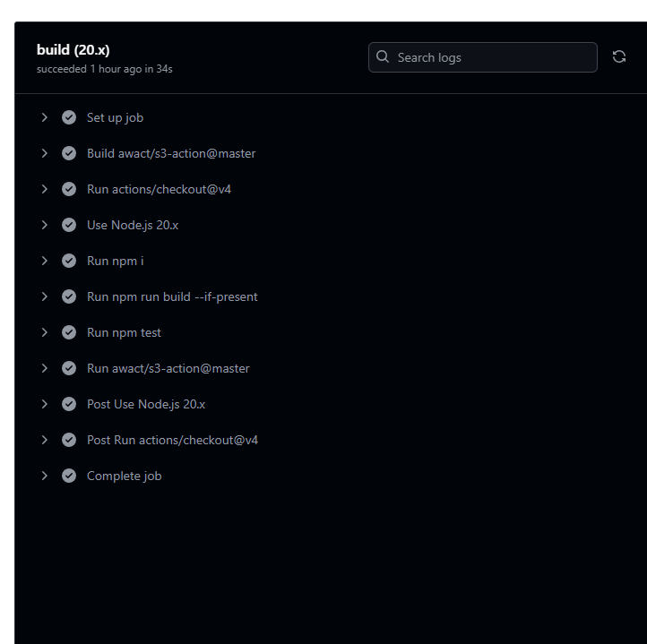Click checkmark icon beside Complete job
647x644 pixels.
click(x=69, y=476)
